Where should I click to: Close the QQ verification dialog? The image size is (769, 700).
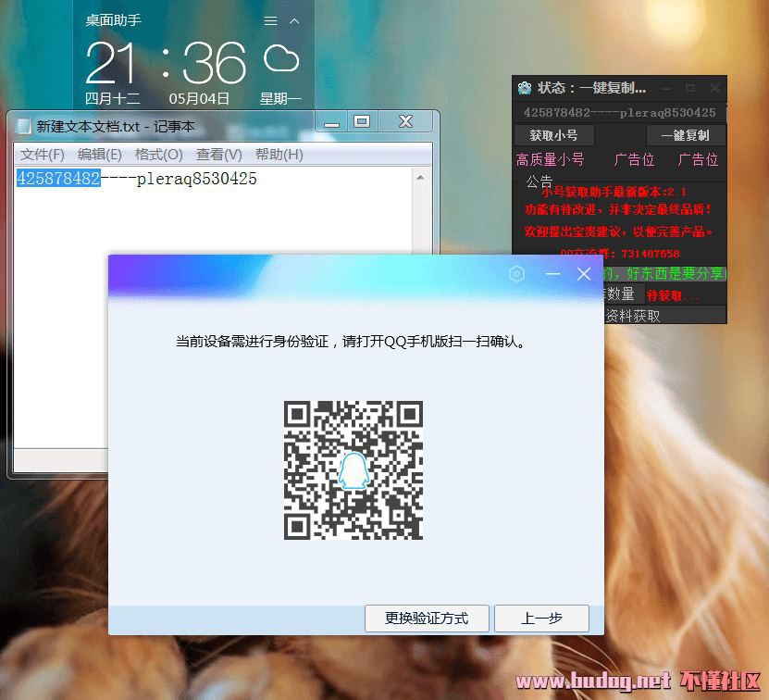584,274
